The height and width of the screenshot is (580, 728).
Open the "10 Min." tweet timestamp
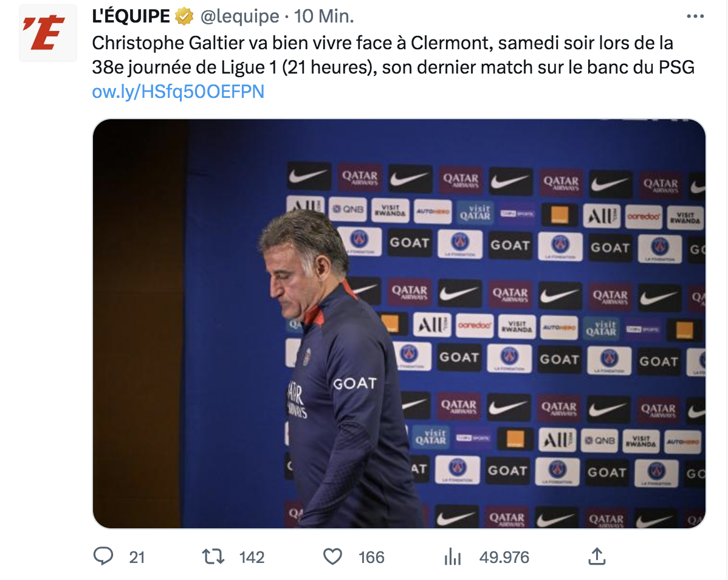pos(324,17)
